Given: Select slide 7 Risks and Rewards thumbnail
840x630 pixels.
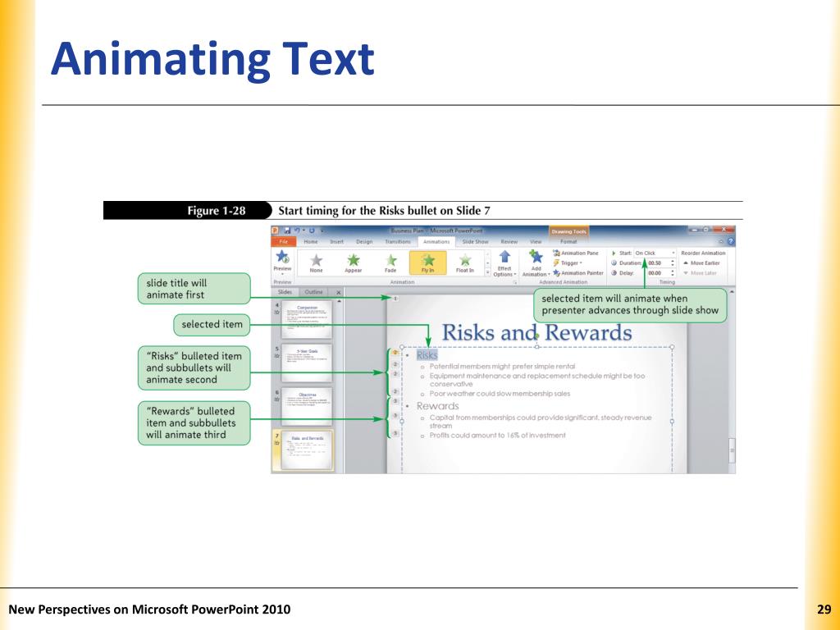Looking at the screenshot, I should pos(307,450).
